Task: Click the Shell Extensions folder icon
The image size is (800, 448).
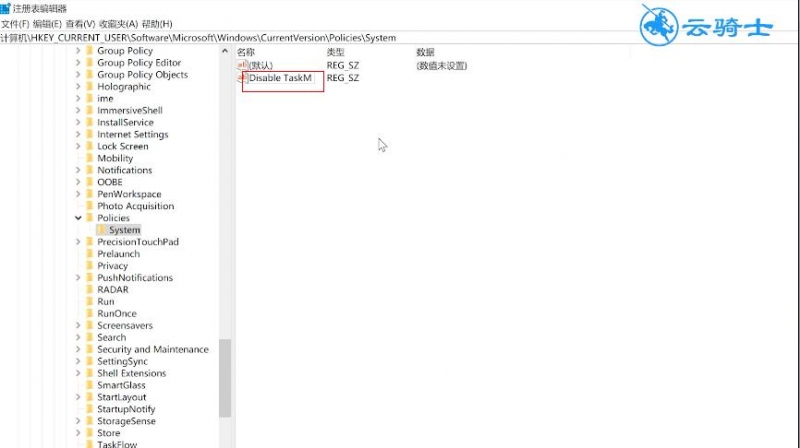Action: [90, 373]
